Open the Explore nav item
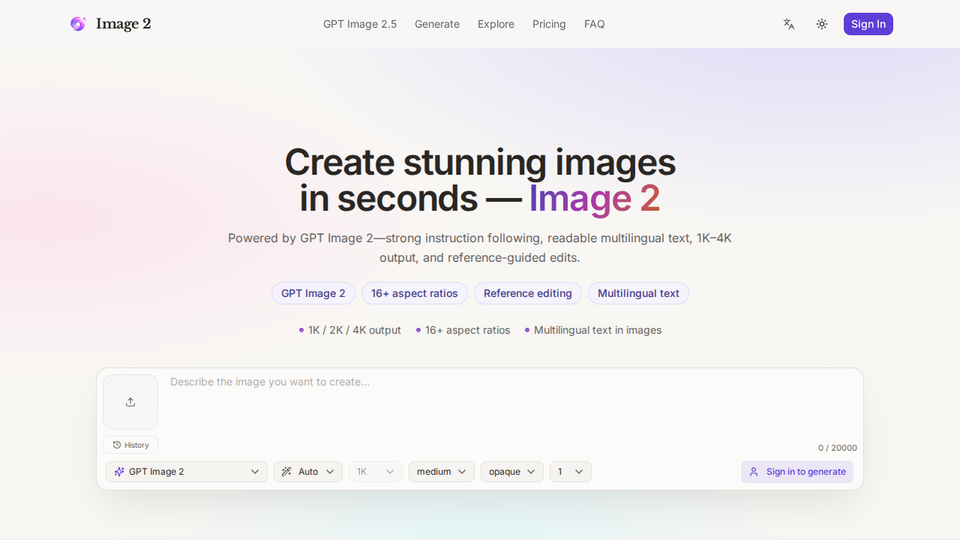 coord(496,24)
